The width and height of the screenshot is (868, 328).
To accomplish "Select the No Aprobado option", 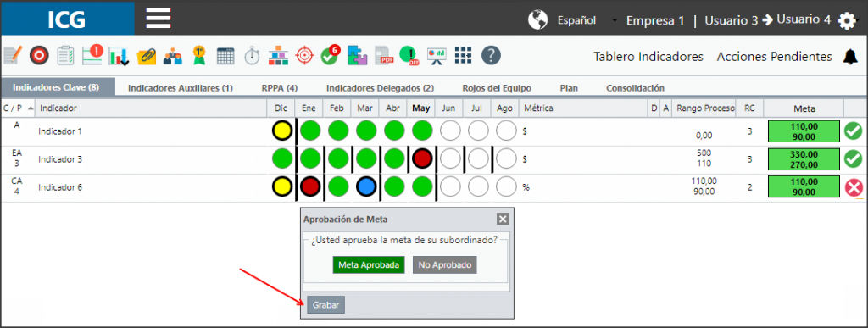I will coord(444,265).
